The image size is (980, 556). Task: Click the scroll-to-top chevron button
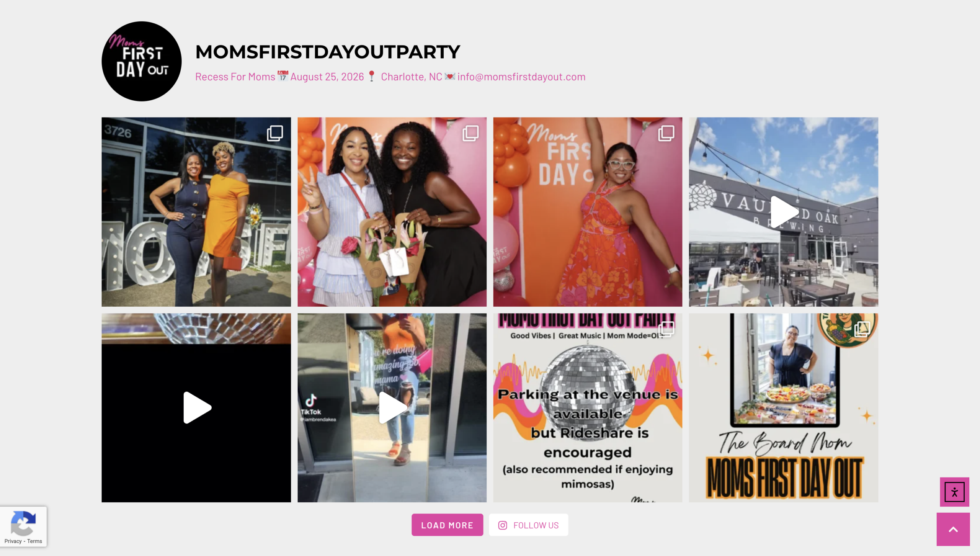(953, 529)
